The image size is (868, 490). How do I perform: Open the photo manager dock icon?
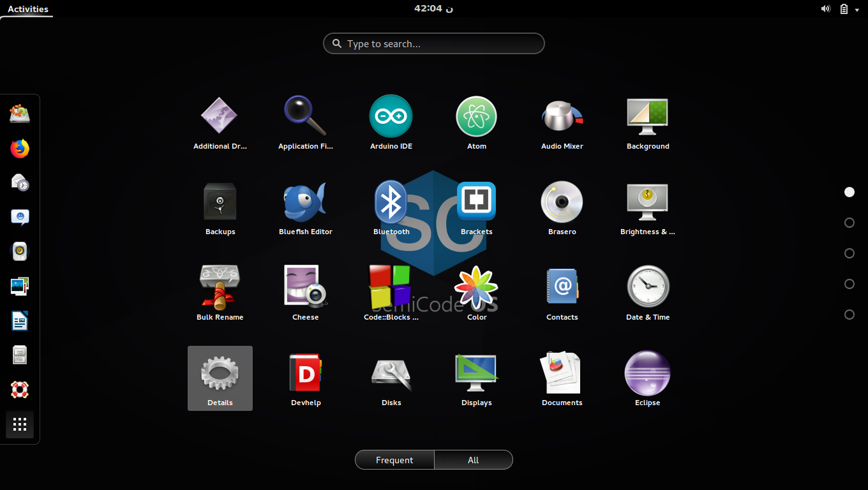[20, 286]
